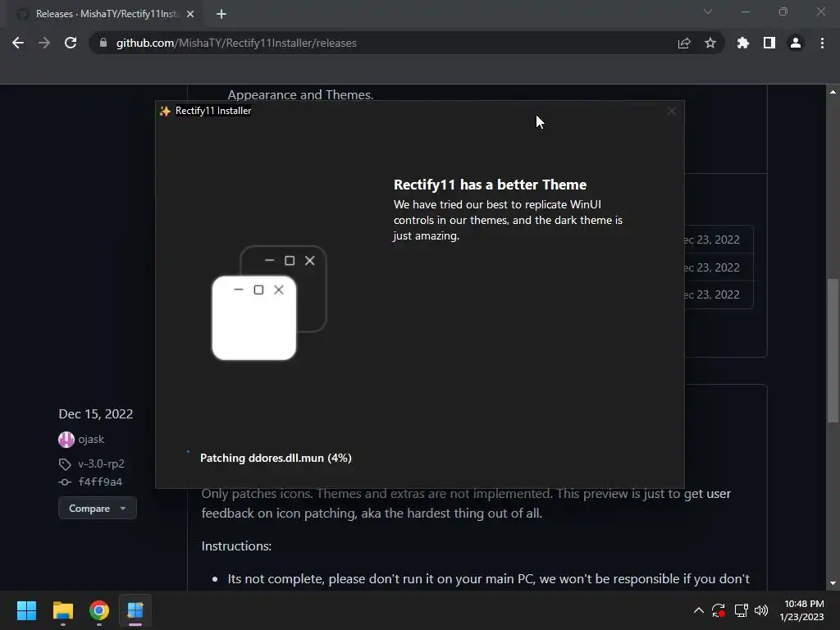Viewport: 840px width, 630px height.
Task: Switch to Chrome in the taskbar
Action: [99, 610]
